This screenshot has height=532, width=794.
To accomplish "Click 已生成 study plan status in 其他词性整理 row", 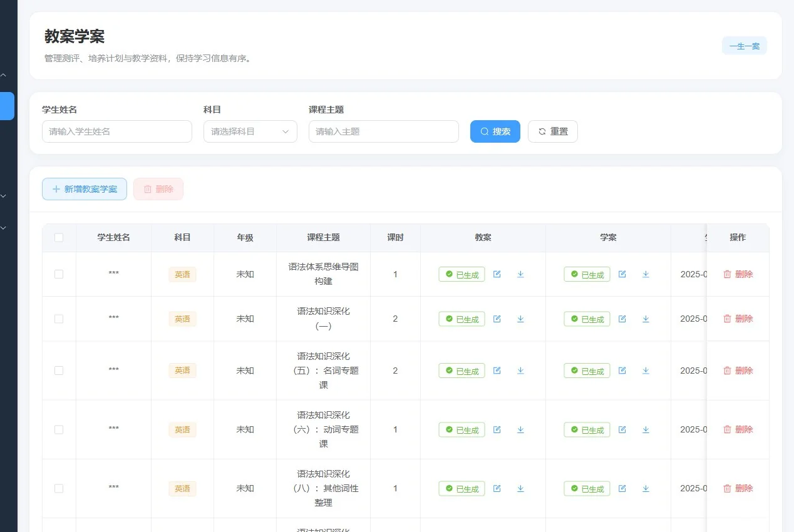I will pyautogui.click(x=587, y=488).
